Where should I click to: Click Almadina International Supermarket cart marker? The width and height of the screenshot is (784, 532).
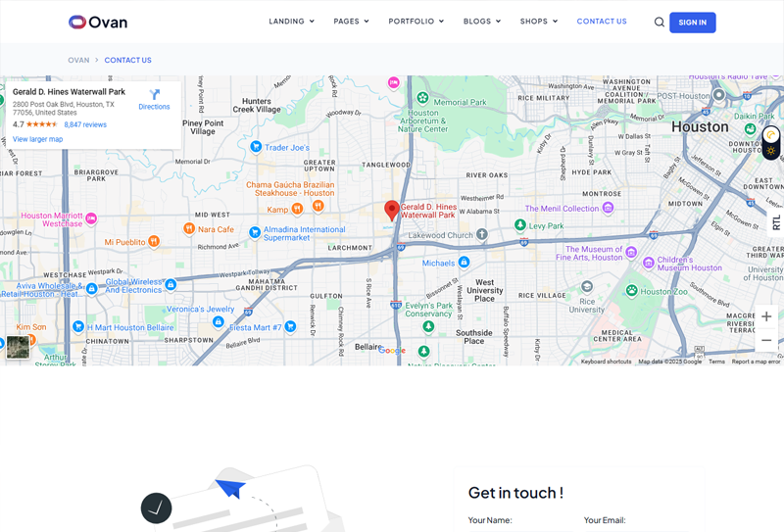[255, 232]
